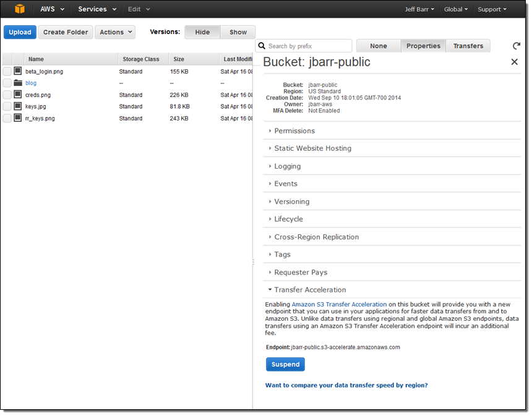The width and height of the screenshot is (532, 416).
Task: Expand the Static Website Hosting section
Action: pyautogui.click(x=312, y=148)
